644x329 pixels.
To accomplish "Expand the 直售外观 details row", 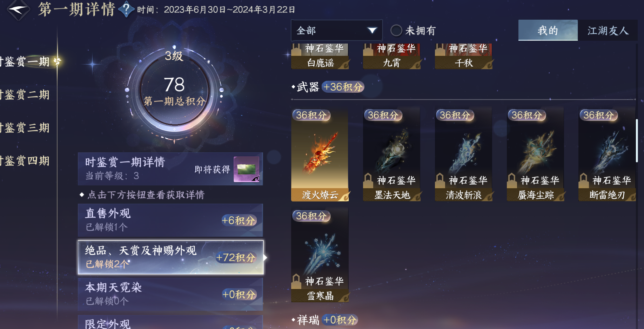I will (170, 220).
